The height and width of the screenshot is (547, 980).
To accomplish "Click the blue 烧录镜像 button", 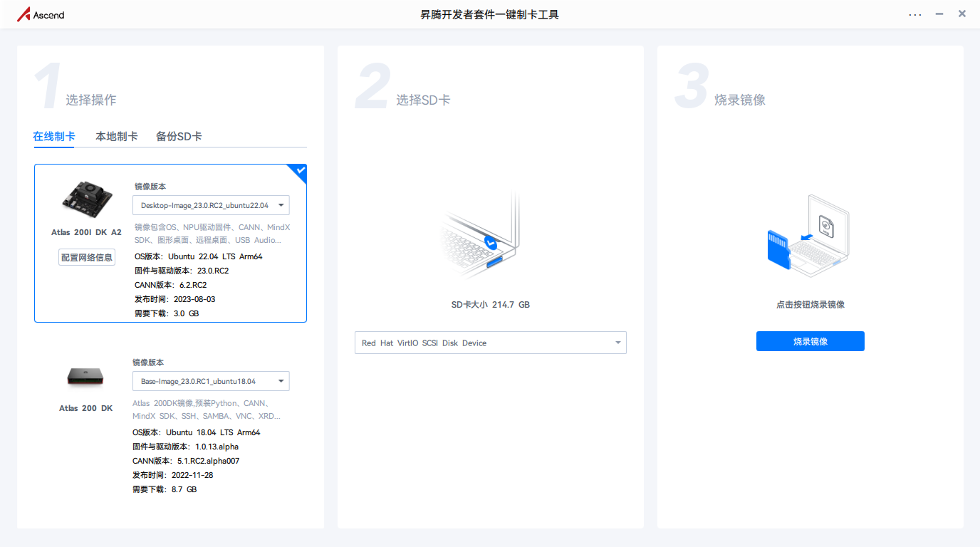I will (x=810, y=341).
